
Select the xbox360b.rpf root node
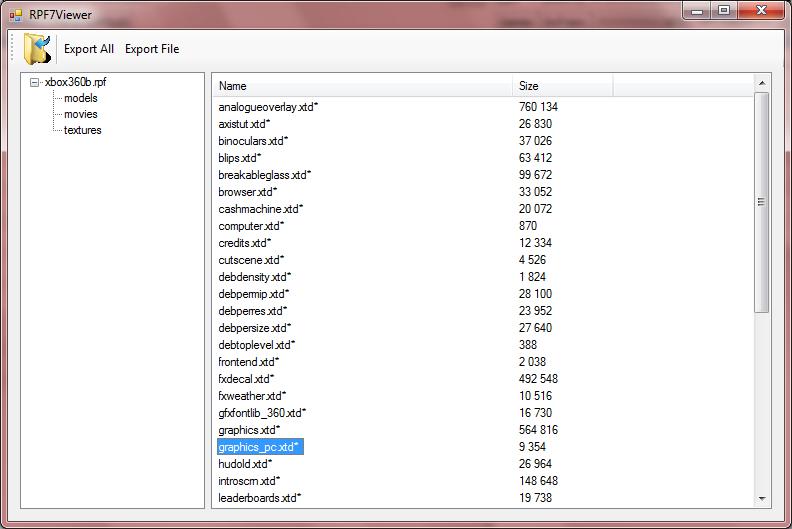pyautogui.click(x=76, y=82)
